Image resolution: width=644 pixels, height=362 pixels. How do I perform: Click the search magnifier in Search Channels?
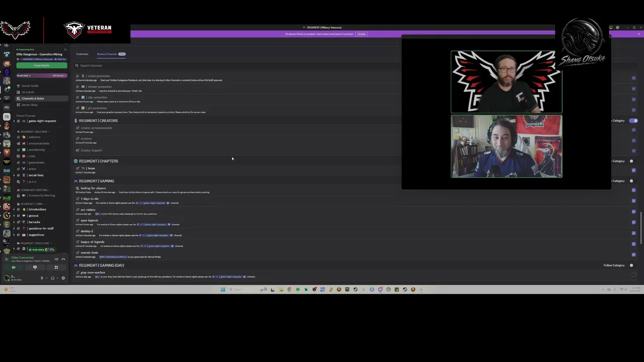pos(77,65)
